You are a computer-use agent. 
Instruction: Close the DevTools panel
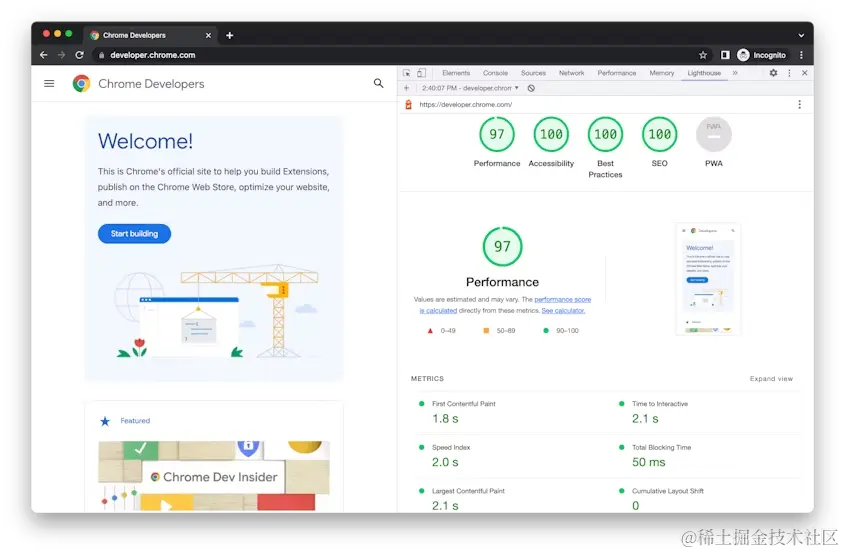(805, 73)
